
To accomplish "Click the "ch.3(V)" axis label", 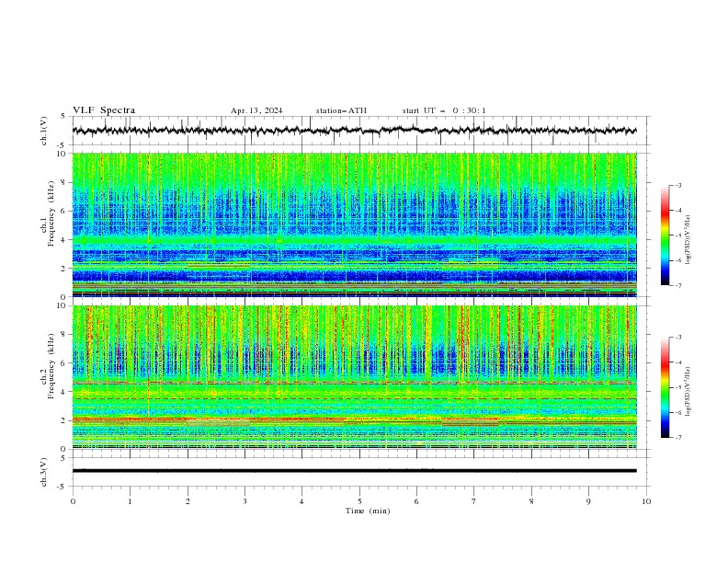I will pos(44,472).
